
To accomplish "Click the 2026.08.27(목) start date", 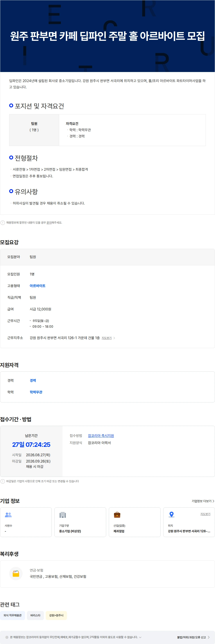I will coord(38,455).
